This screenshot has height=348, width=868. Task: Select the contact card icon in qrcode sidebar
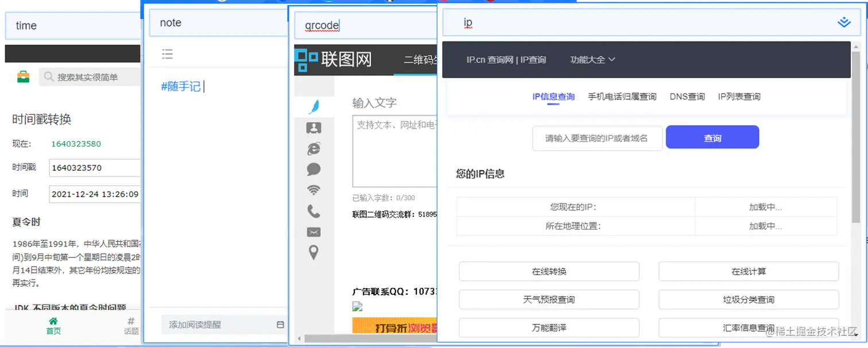[313, 127]
